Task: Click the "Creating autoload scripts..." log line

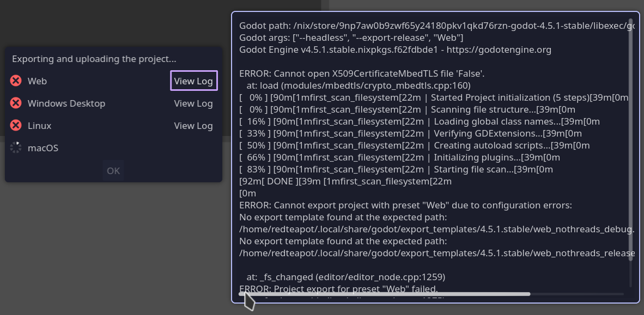Action: coord(415,145)
